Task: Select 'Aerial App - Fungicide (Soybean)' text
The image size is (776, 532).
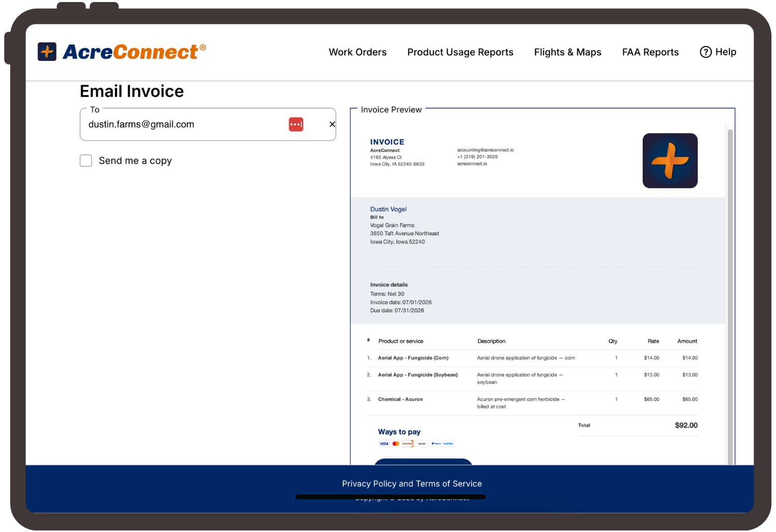Action: (x=417, y=374)
